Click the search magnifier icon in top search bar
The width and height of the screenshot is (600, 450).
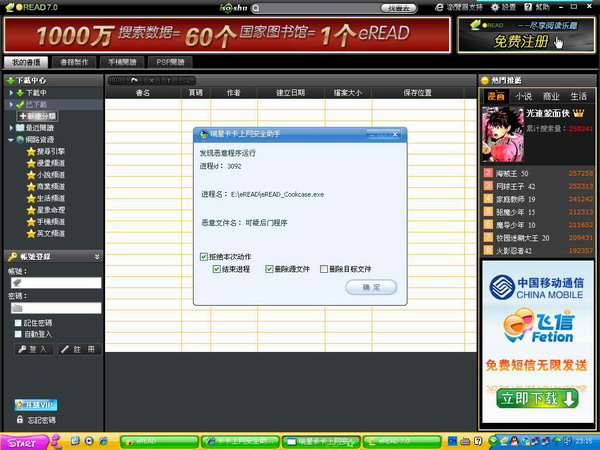coord(256,8)
